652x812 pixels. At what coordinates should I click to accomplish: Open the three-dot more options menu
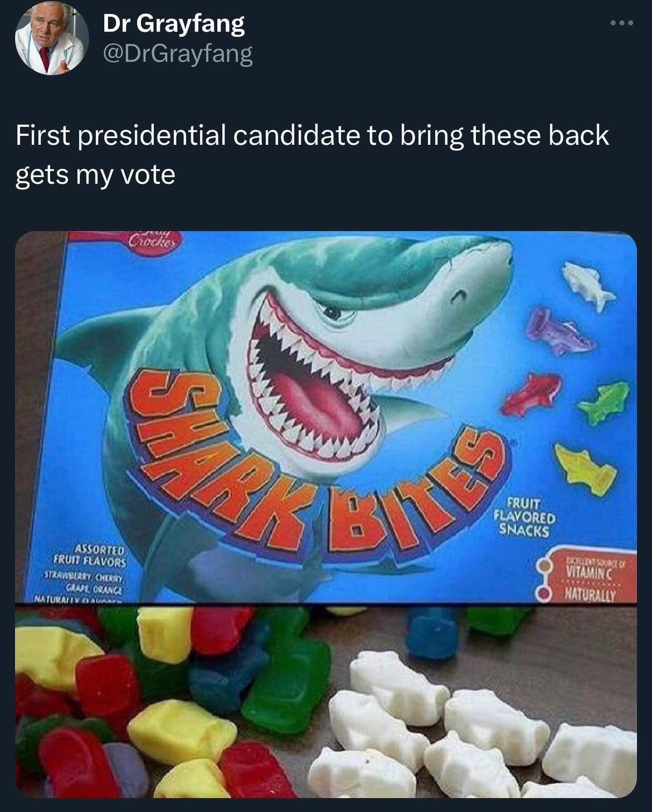(622, 23)
